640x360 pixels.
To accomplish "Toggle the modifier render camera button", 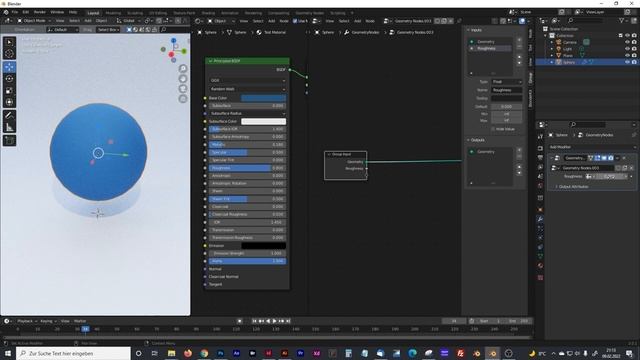I will [611, 158].
